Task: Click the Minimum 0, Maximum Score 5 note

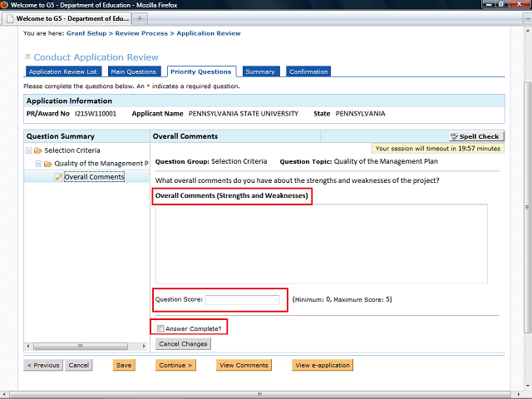Action: tap(342, 299)
